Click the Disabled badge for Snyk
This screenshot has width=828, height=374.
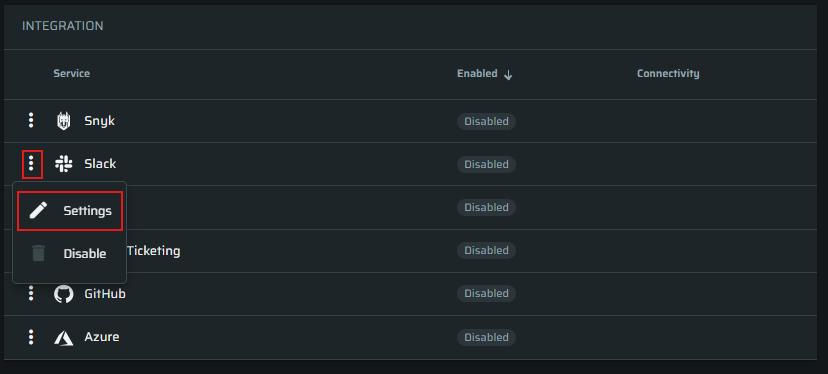(x=486, y=121)
